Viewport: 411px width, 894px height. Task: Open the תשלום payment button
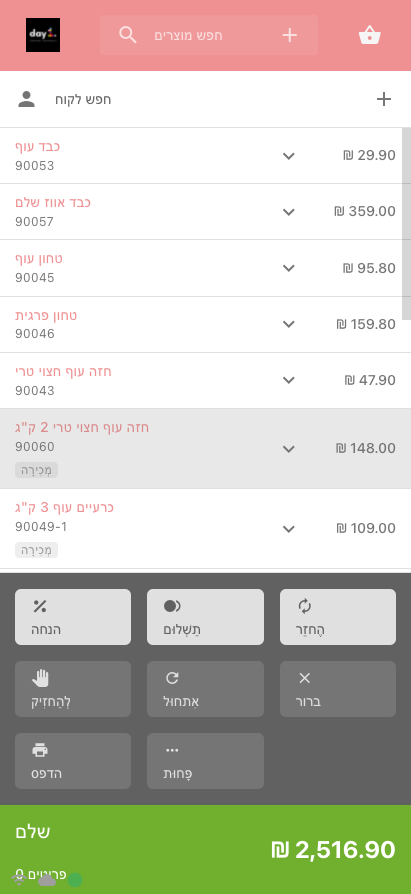pos(205,617)
